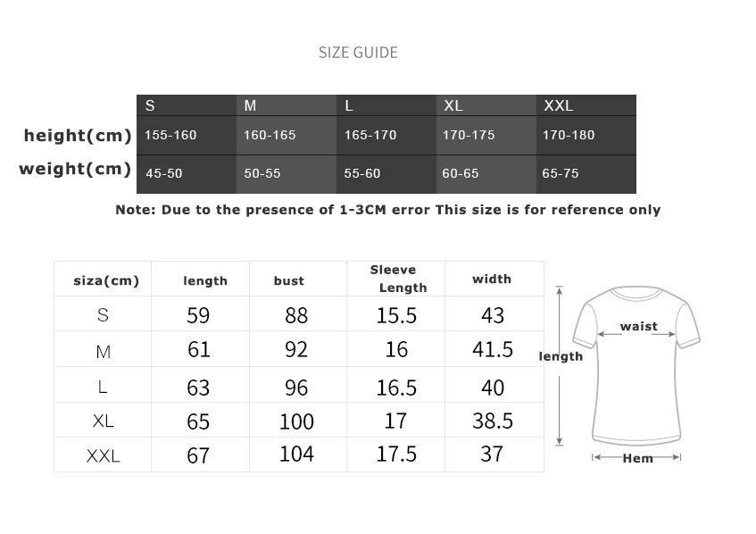Click the waist label on shirt diagram
The height and width of the screenshot is (534, 756).
[638, 327]
